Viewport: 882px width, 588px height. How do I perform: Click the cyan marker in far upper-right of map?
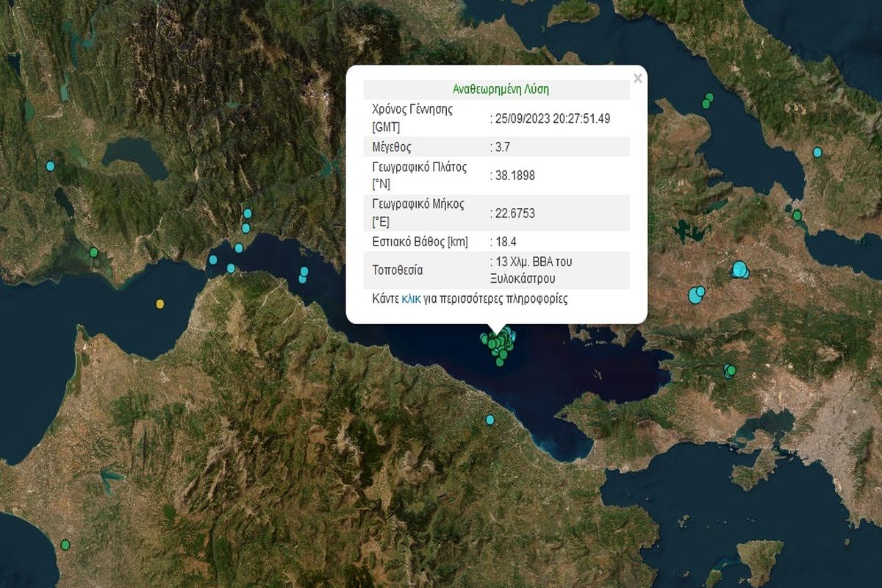point(817,152)
